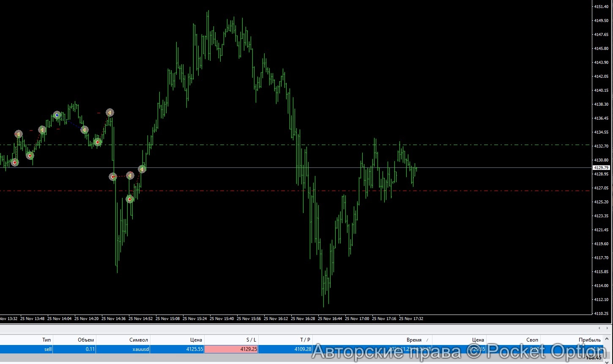Sort by the Символ column header
Viewport: 613px width, 364px height.
[x=139, y=340]
